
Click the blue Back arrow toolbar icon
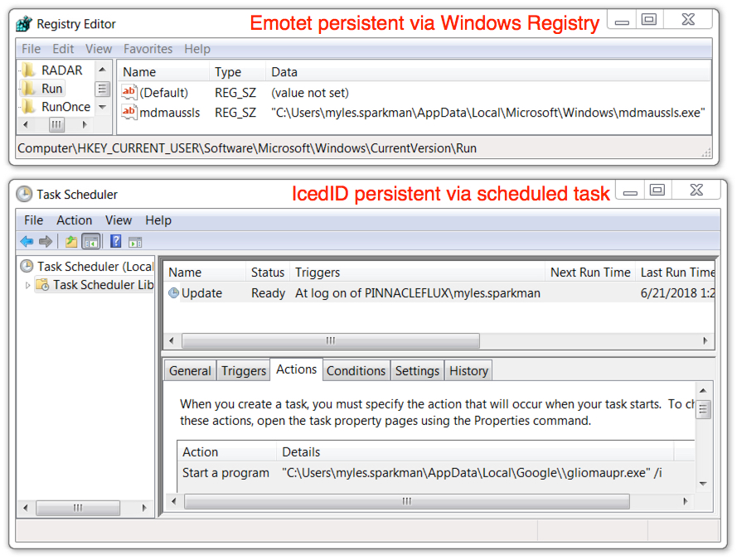coord(27,241)
